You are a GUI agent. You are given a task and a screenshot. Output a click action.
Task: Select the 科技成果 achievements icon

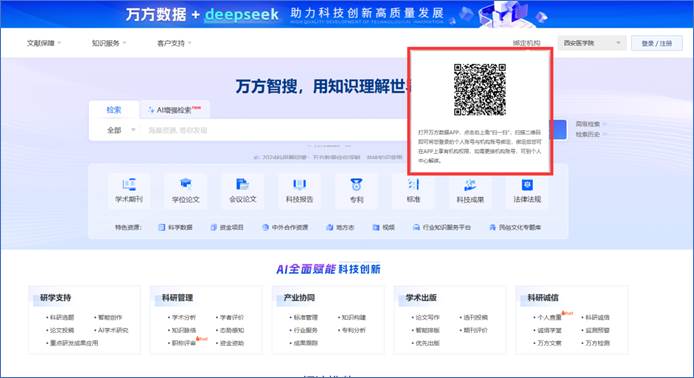pos(470,191)
